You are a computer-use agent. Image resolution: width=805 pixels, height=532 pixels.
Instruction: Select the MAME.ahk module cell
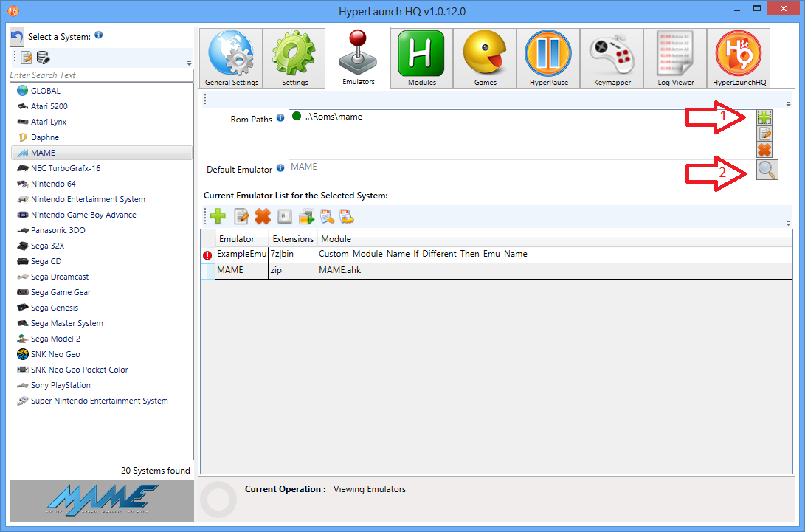point(554,271)
